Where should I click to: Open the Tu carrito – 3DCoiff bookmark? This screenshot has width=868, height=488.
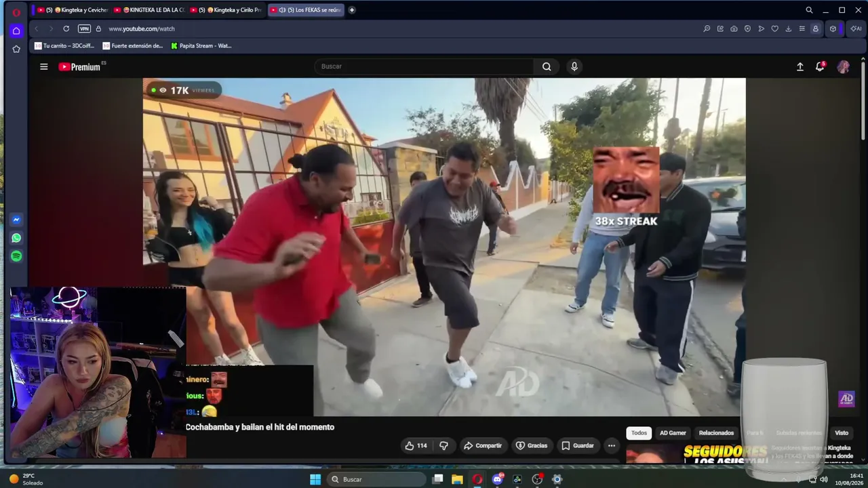(64, 46)
